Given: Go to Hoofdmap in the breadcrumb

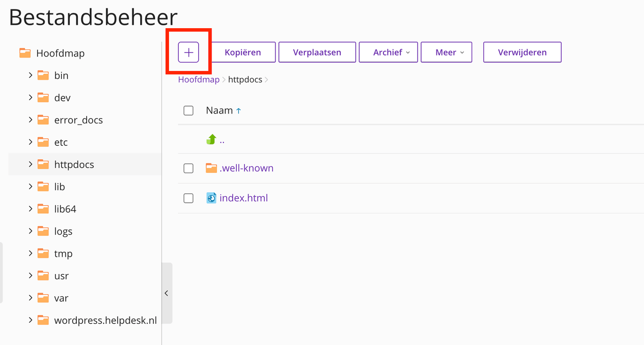Looking at the screenshot, I should pos(199,80).
